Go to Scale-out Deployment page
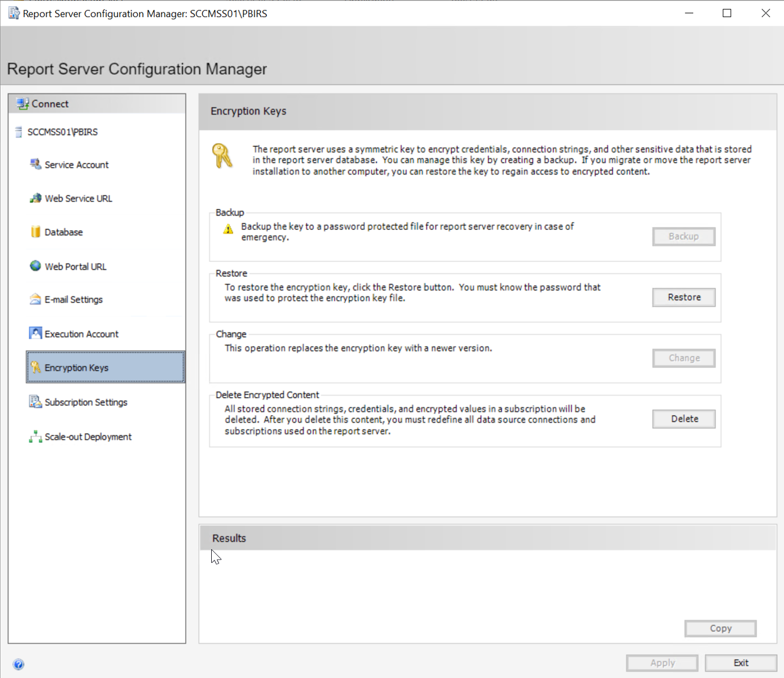784x678 pixels. pyautogui.click(x=88, y=437)
